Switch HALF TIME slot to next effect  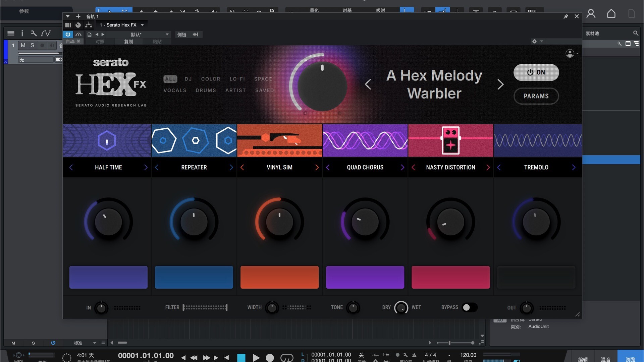coord(146,167)
